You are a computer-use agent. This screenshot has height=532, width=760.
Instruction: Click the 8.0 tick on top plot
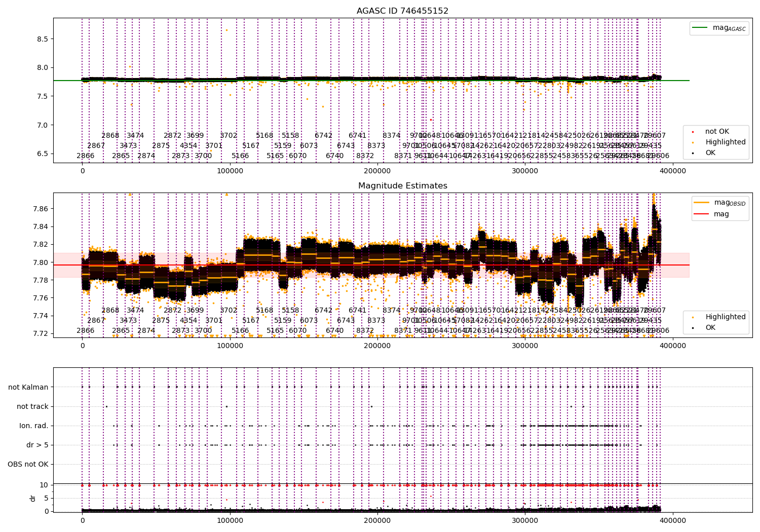click(43, 67)
